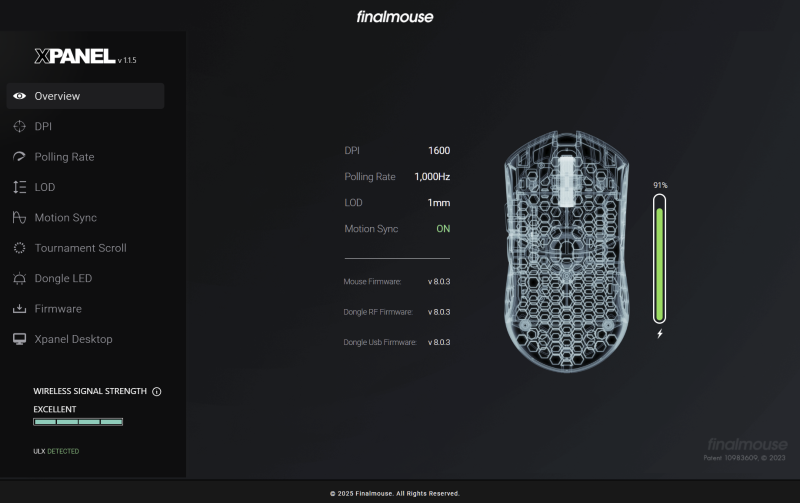Viewport: 800px width, 503px height.
Task: Click the Polling Rate label in overview stats
Action: coord(370,177)
